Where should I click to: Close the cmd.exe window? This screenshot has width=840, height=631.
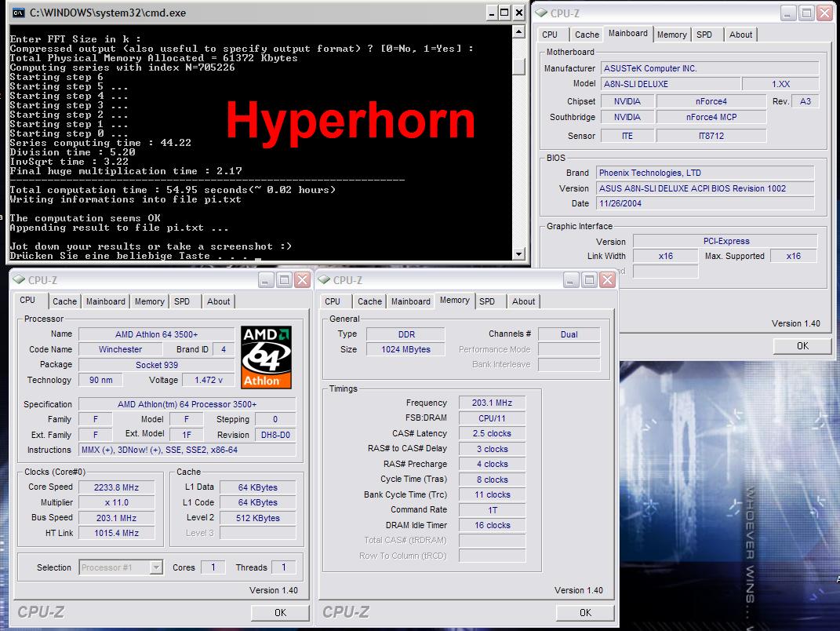click(519, 13)
